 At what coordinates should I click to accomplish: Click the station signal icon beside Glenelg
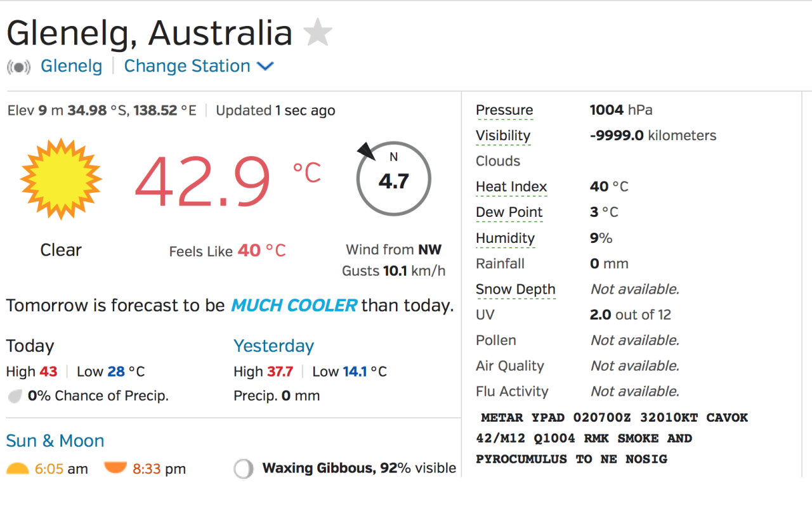click(x=18, y=67)
